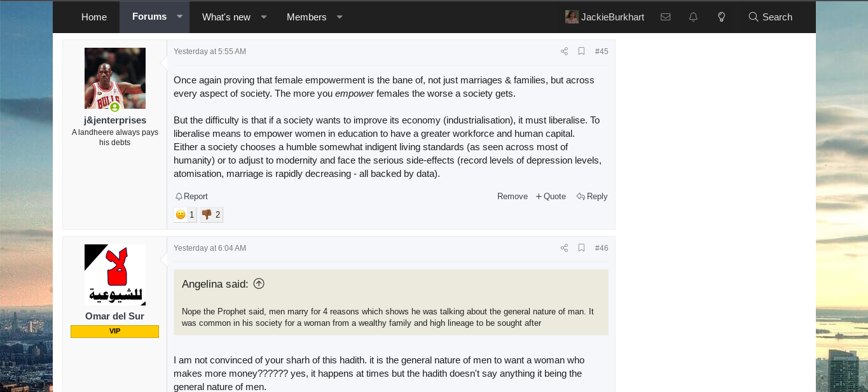
Task: Open the alerts bell icon
Action: (693, 17)
